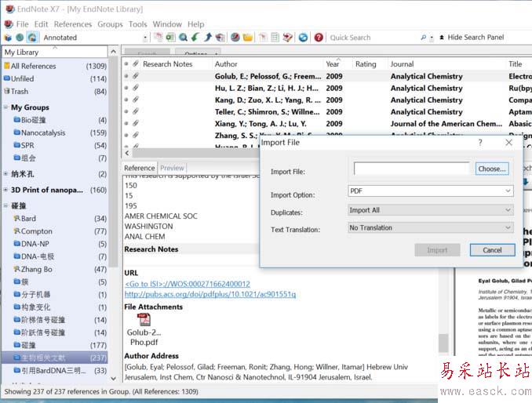Click the Nanocatalysis group folder icon
This screenshot has height=403, width=532.
17,133
